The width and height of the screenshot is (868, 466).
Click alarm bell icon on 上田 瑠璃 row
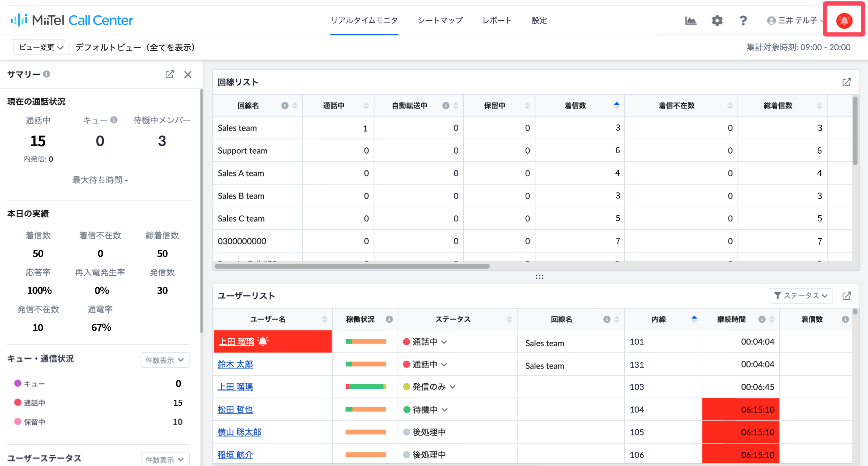[262, 341]
